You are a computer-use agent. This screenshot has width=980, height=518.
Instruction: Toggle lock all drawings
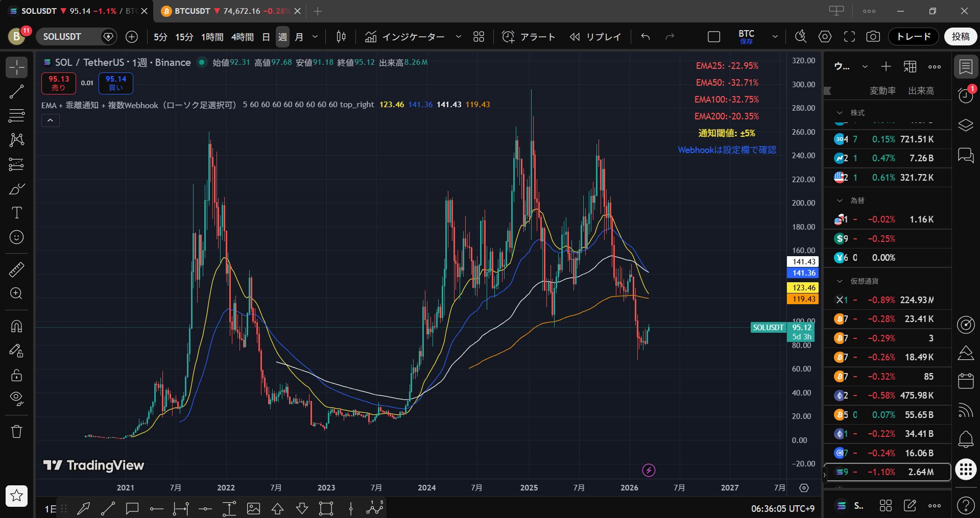pos(16,375)
